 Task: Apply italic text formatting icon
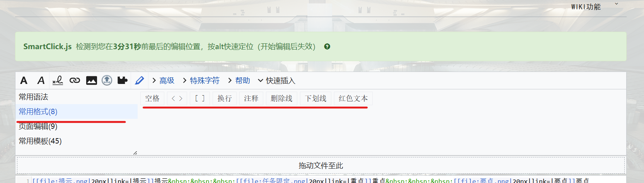coord(41,80)
